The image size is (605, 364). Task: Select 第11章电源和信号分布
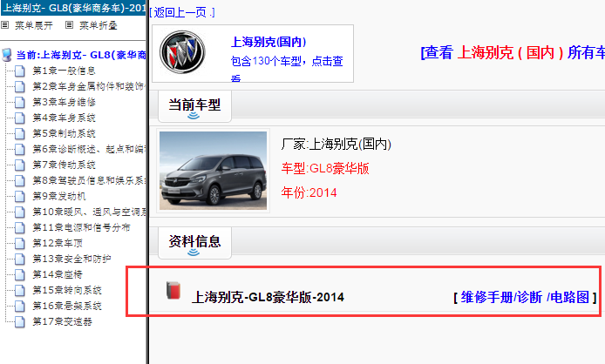pyautogui.click(x=81, y=227)
